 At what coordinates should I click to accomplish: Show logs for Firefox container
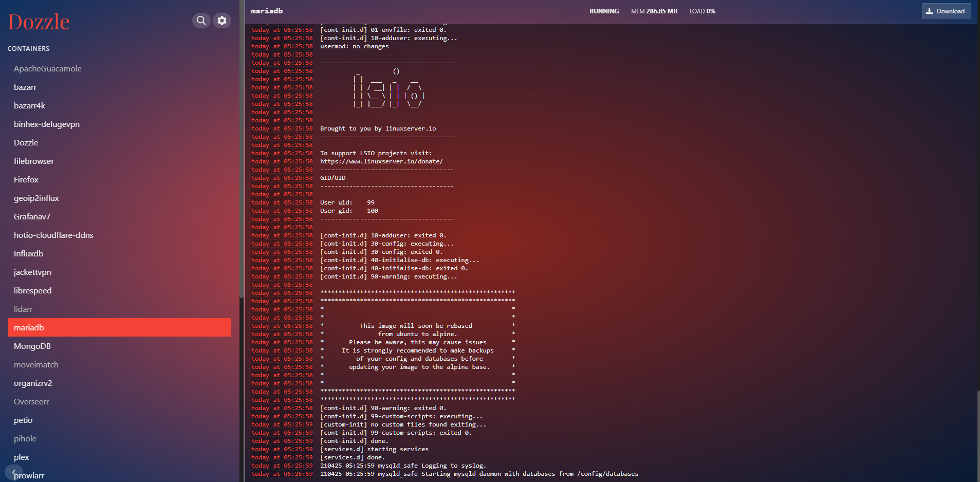click(26, 180)
